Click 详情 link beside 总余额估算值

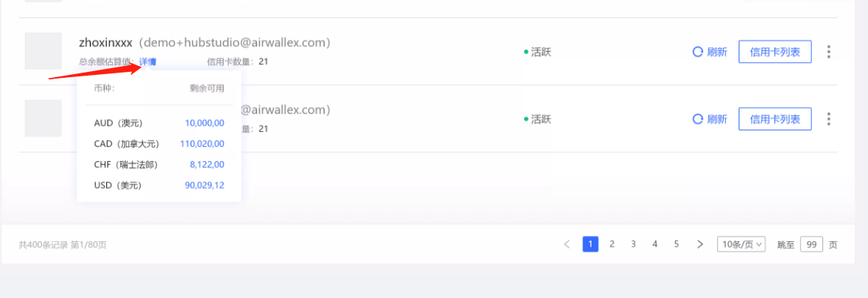coord(148,62)
